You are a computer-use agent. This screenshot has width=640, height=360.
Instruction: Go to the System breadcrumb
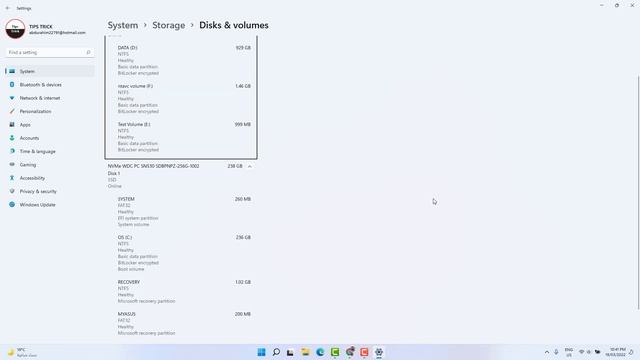click(123, 25)
